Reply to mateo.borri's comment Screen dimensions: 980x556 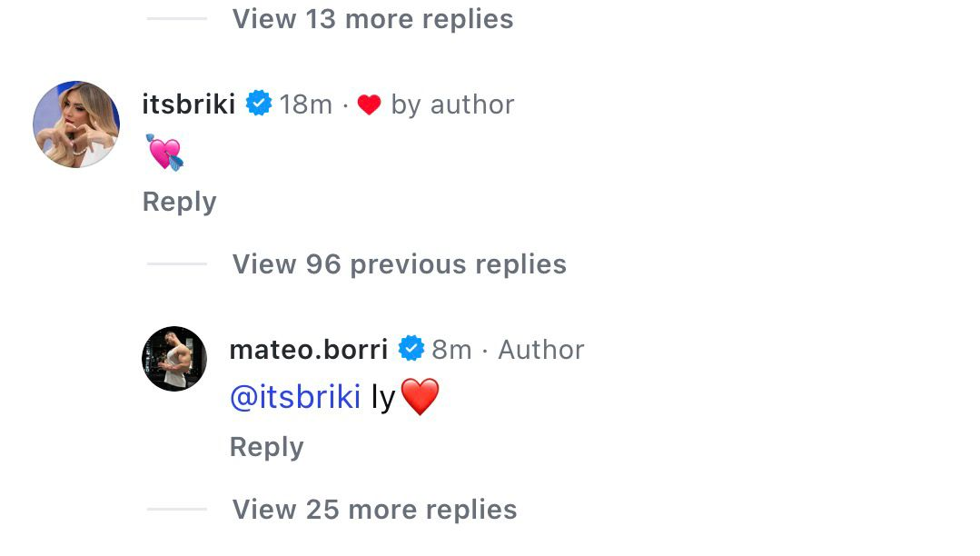coord(266,447)
